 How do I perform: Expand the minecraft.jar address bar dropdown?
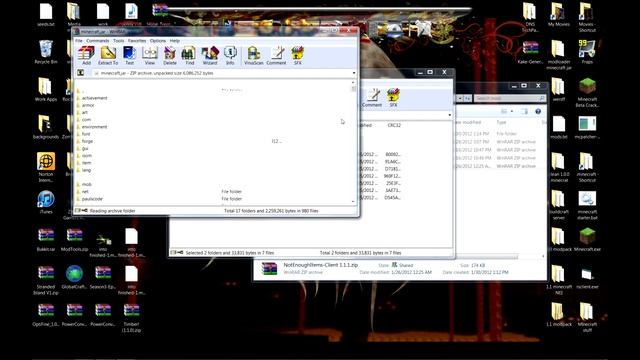(354, 73)
